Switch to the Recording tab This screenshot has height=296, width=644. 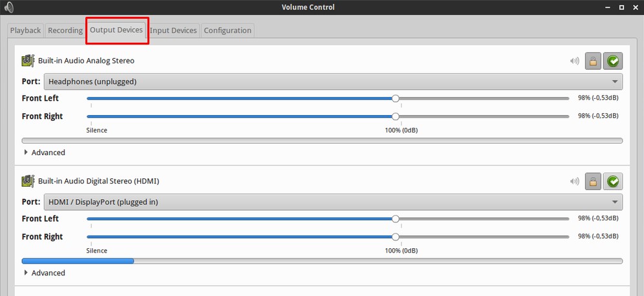[x=65, y=30]
